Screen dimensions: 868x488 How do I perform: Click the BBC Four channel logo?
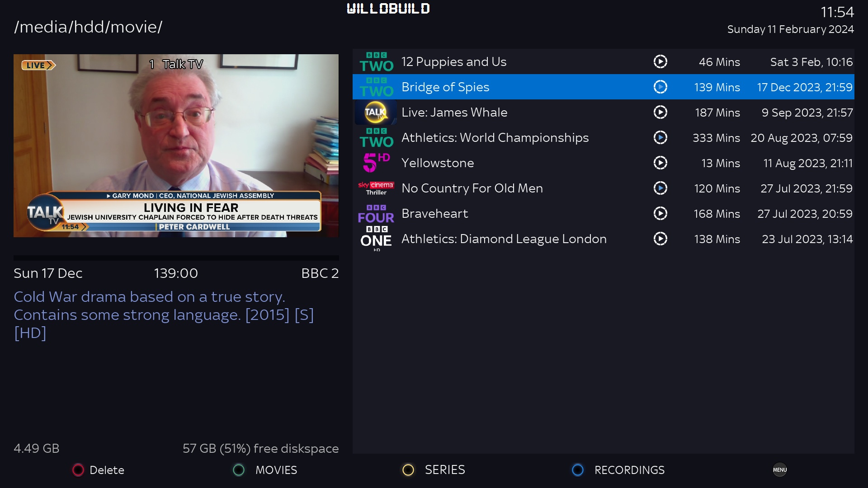tap(376, 214)
